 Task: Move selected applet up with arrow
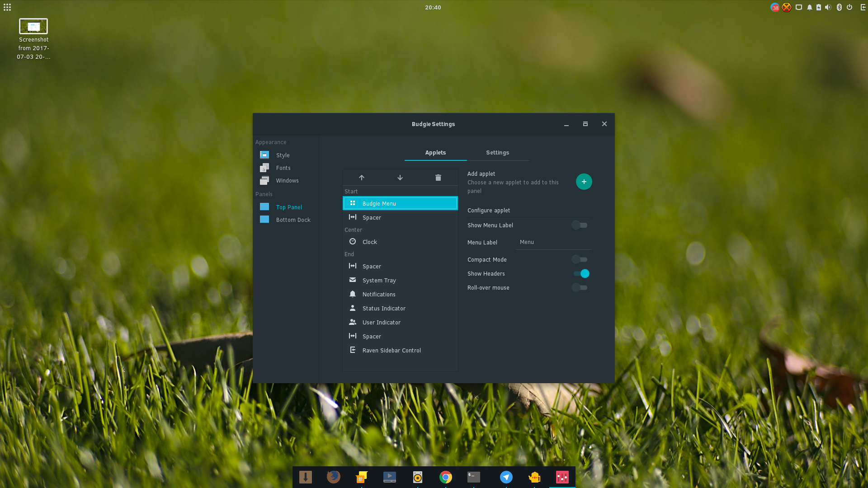click(x=362, y=178)
